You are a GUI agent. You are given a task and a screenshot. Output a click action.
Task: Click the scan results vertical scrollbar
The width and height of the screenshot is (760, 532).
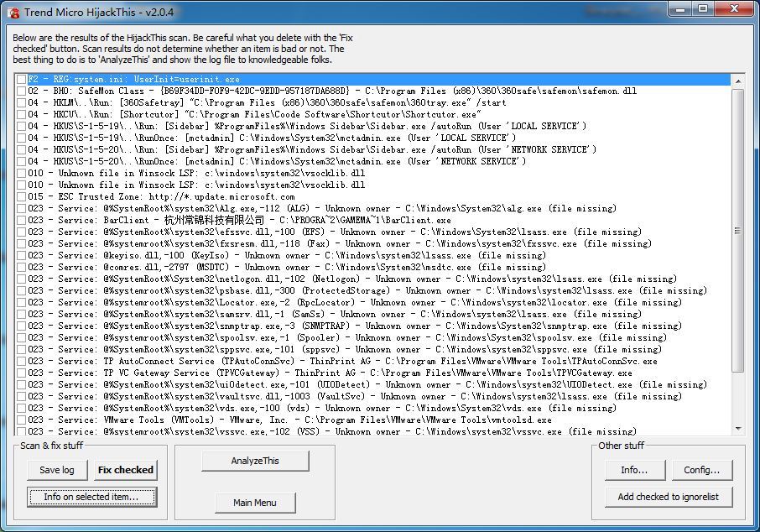[x=737, y=252]
